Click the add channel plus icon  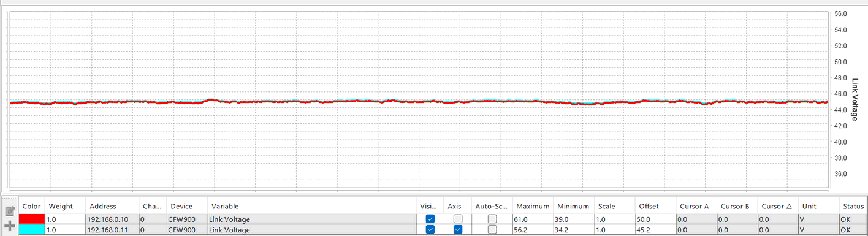9,226
